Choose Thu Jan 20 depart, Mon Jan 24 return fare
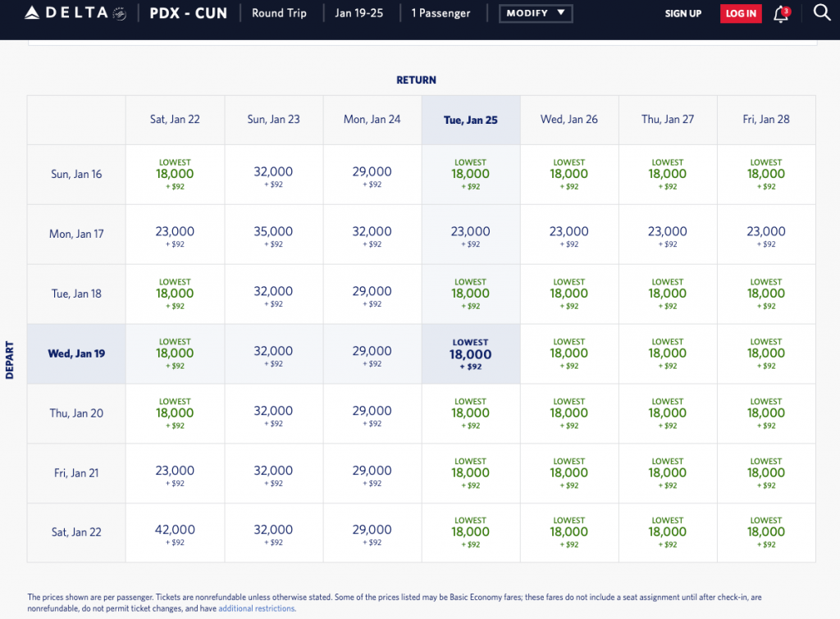840x619 pixels. [372, 414]
